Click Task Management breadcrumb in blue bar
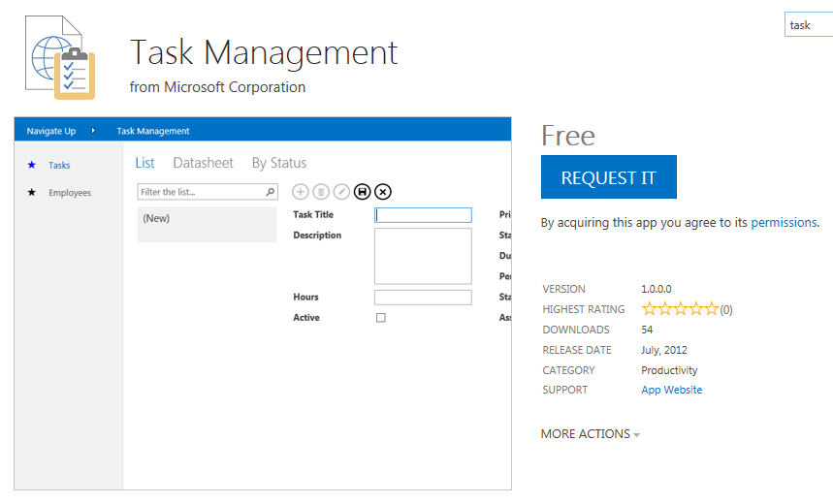 click(x=153, y=131)
